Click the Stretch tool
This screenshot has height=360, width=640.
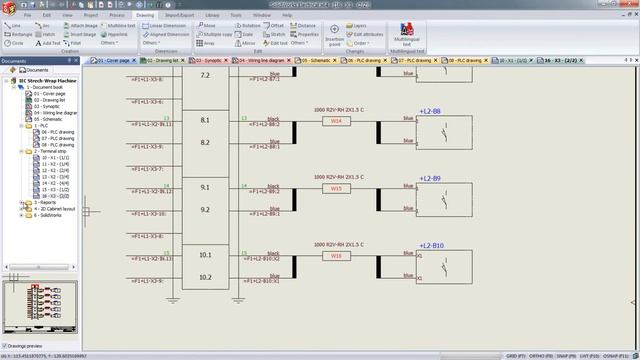tap(274, 34)
